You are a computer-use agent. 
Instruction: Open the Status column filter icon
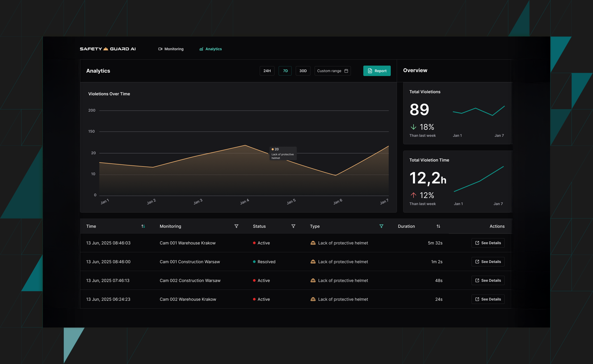(293, 226)
